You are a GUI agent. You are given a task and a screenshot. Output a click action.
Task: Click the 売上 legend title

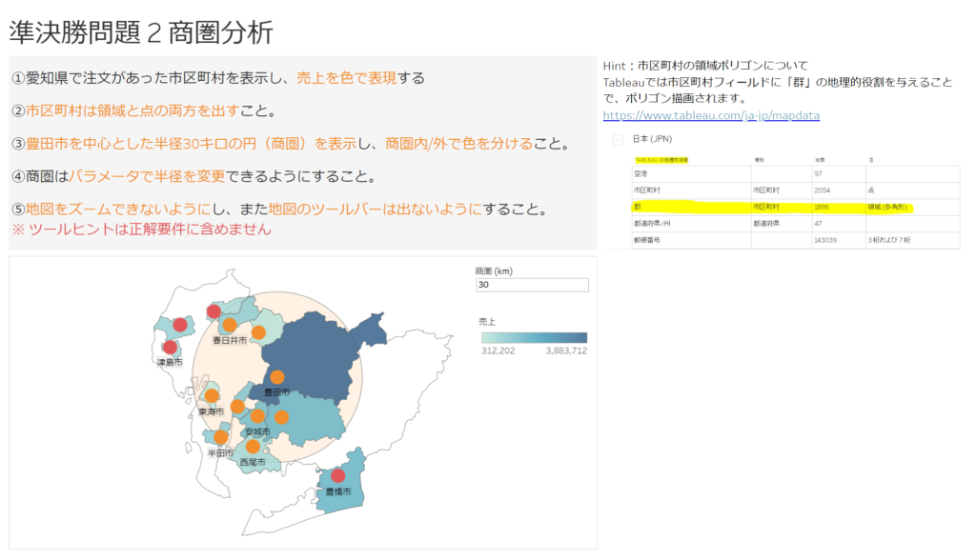click(487, 322)
